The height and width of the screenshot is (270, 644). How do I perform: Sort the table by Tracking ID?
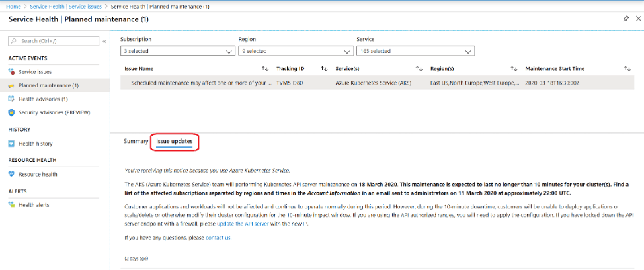click(x=324, y=69)
